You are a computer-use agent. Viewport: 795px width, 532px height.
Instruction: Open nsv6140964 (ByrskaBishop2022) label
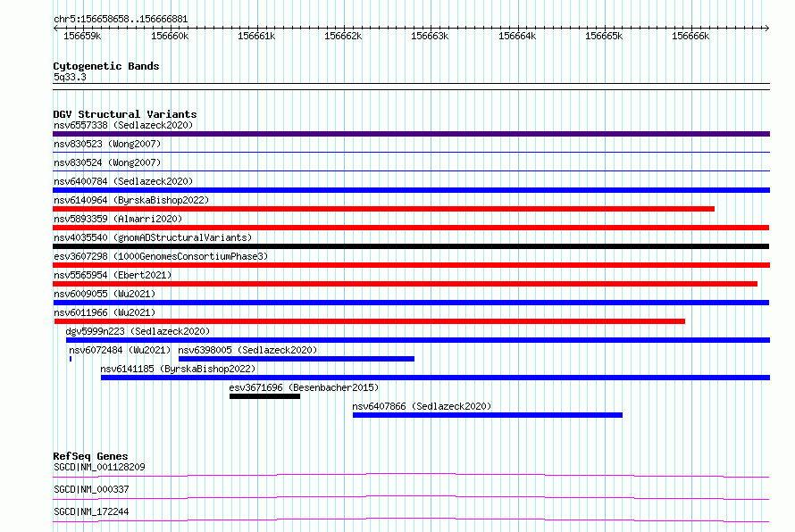131,200
